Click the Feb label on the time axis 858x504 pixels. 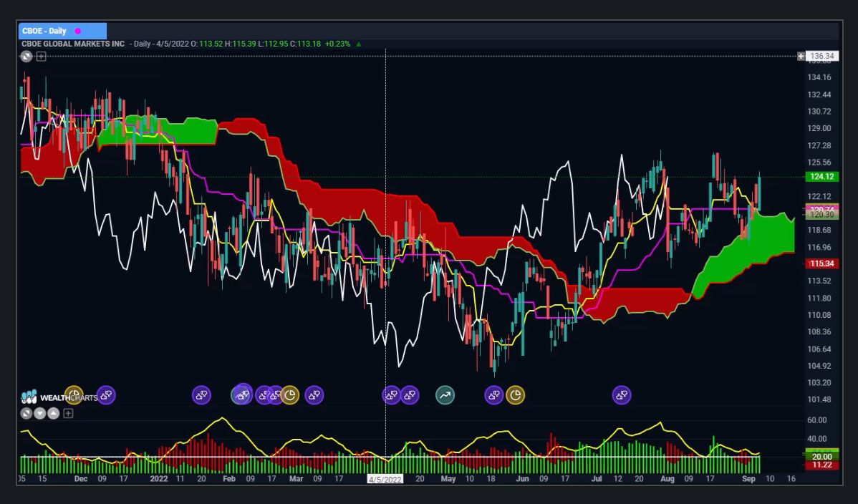(228, 478)
